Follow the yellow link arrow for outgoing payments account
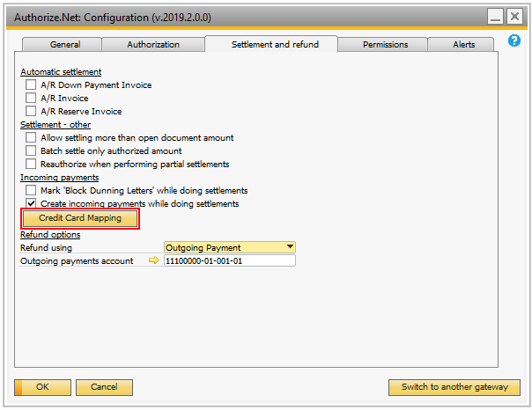Viewport: 532px width, 410px height. click(153, 260)
